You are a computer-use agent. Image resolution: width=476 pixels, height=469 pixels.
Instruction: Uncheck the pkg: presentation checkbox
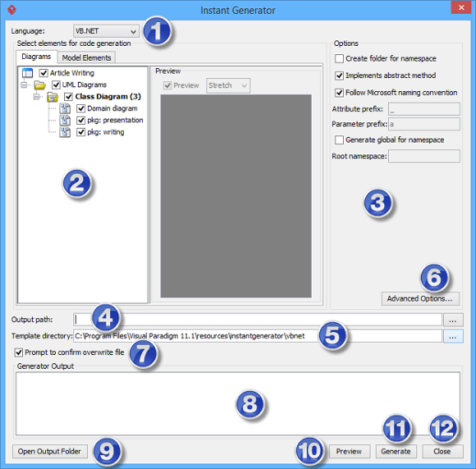pyautogui.click(x=80, y=121)
